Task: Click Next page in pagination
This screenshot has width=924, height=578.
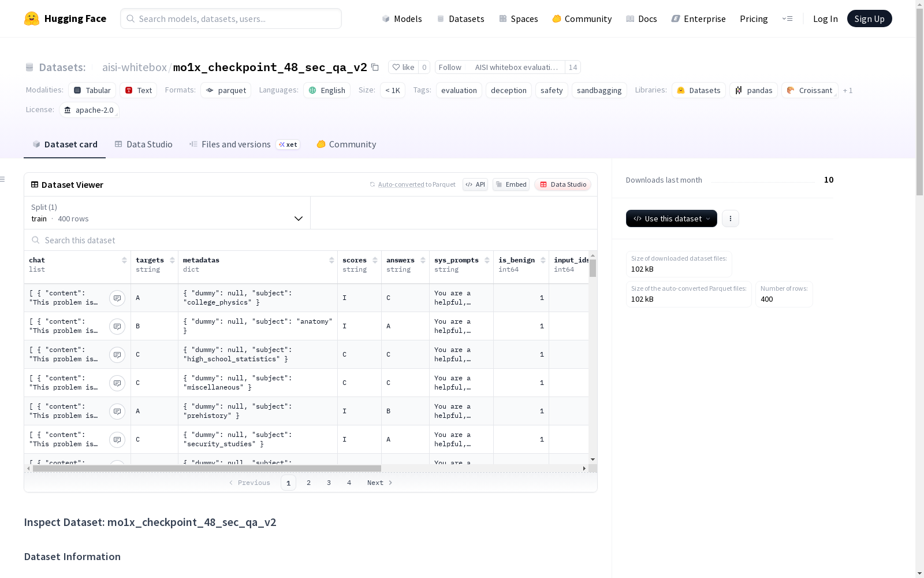Action: [x=379, y=483]
